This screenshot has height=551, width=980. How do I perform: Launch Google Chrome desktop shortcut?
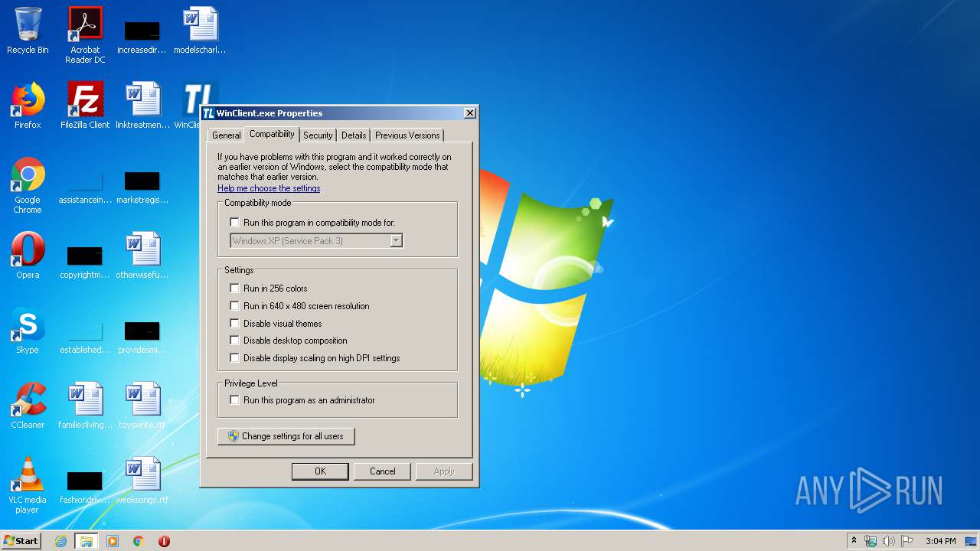tap(28, 185)
